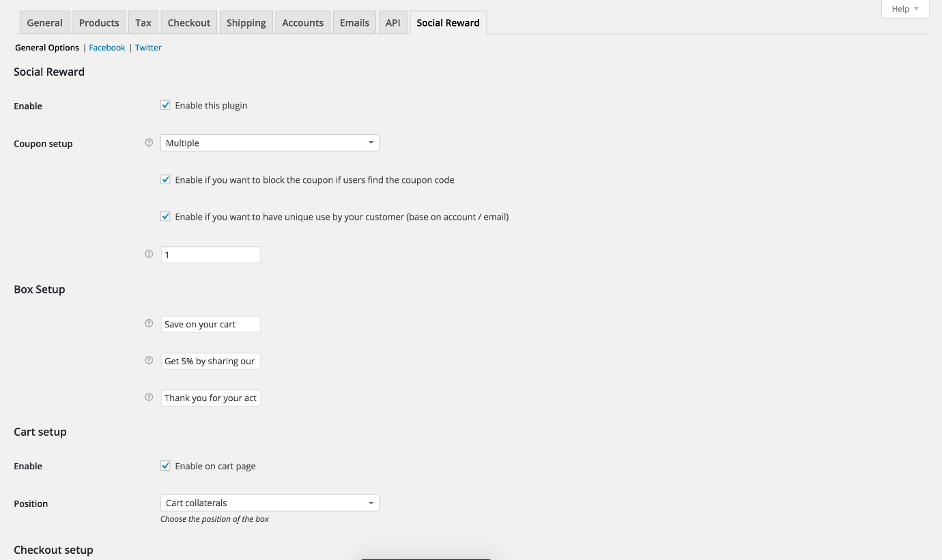Screen dimensions: 942x560
Task: Disable the "Enable on cart page" checkbox
Action: [x=165, y=467]
